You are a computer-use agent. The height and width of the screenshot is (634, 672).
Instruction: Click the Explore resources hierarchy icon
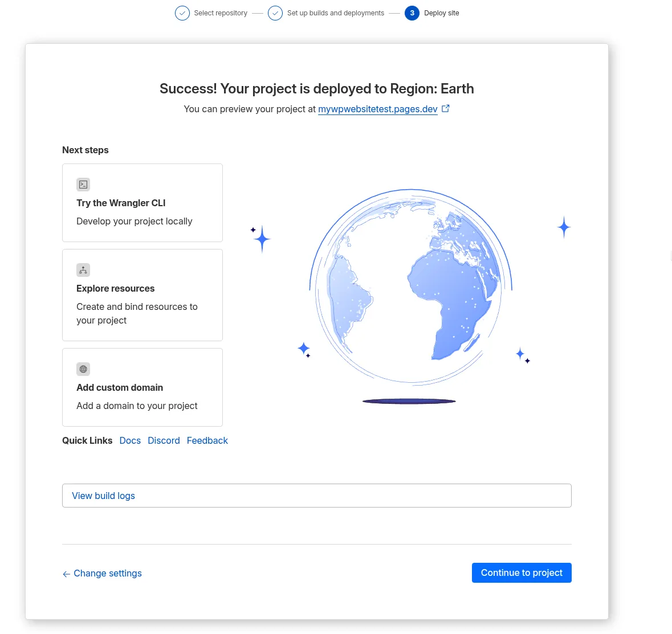(83, 270)
